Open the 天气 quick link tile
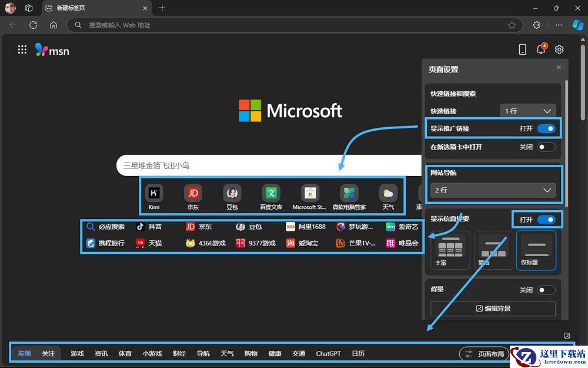This screenshot has height=368, width=588. pyautogui.click(x=388, y=197)
